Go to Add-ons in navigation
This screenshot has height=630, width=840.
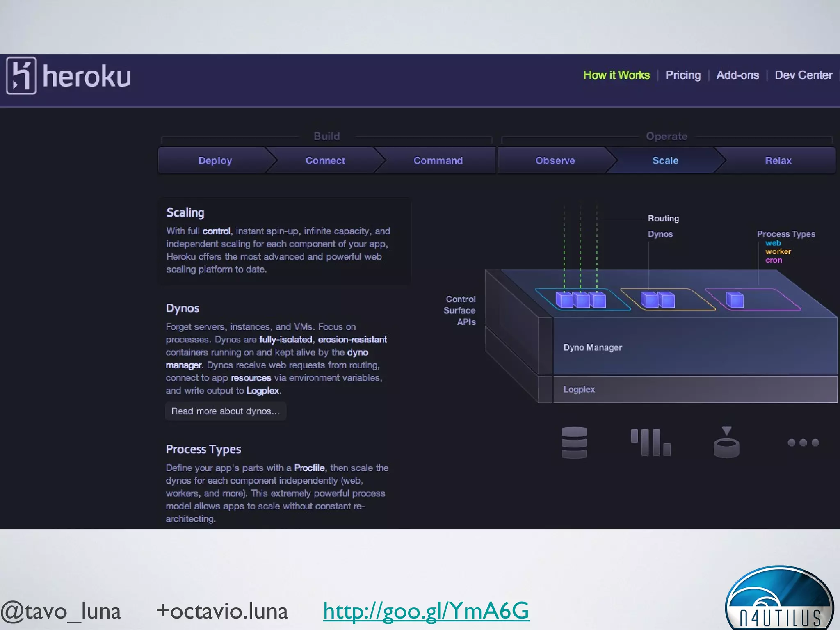click(x=737, y=75)
